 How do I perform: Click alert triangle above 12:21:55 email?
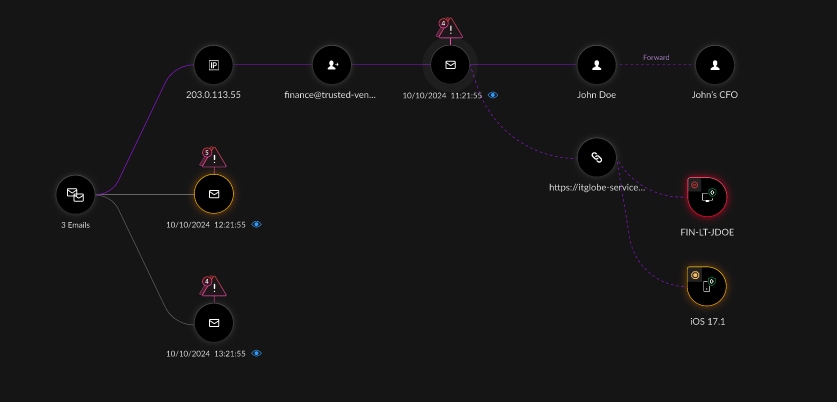(x=214, y=157)
